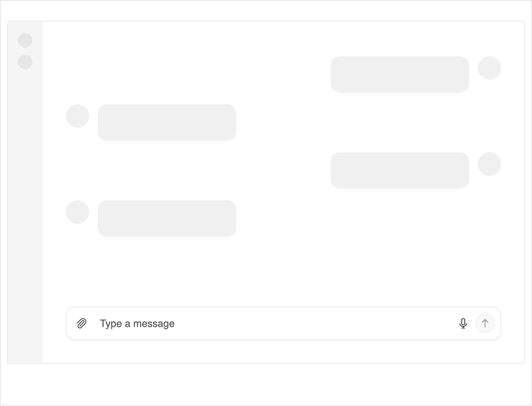Open the avatar beside the second incoming message
Image resolution: width=532 pixels, height=406 pixels.
coord(77,212)
